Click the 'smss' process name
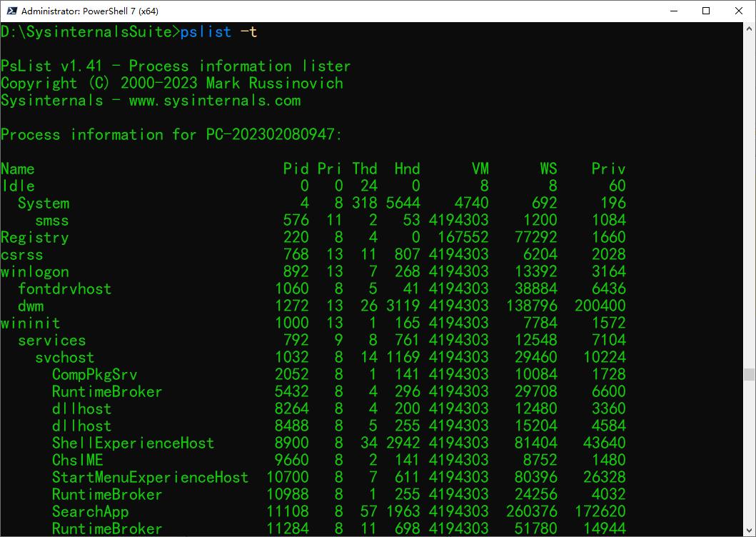This screenshot has width=756, height=537. pos(52,221)
